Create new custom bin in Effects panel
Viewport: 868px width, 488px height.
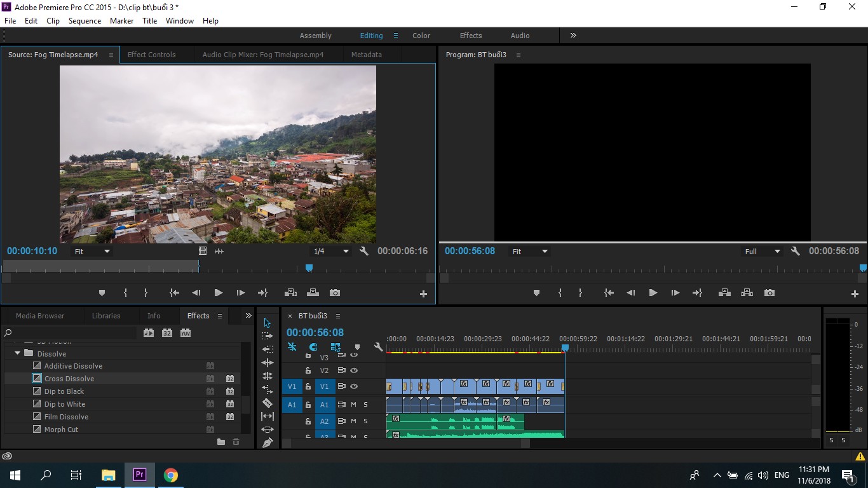221,442
